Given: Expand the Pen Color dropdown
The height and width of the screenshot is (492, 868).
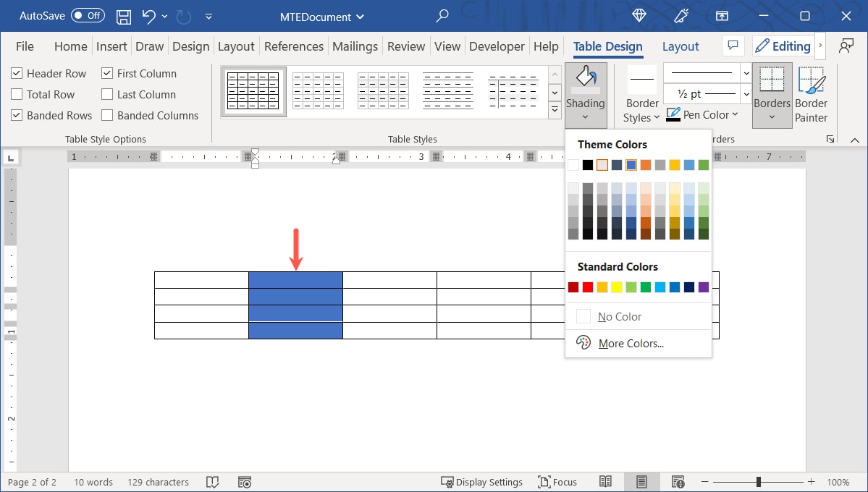Looking at the screenshot, I should click(735, 114).
